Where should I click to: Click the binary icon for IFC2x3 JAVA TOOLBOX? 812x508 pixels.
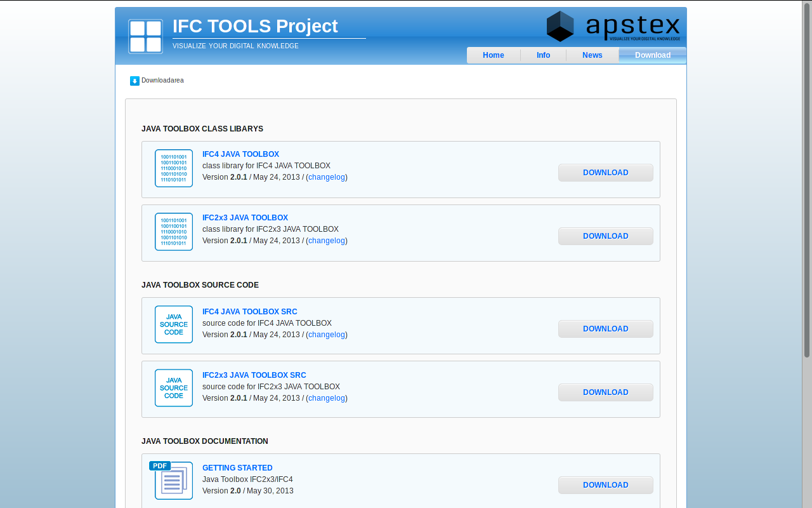pos(174,232)
